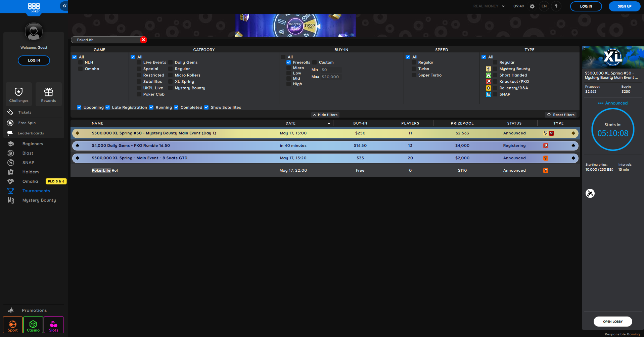Open the Tournaments lobby menu item
Screen dimensions: 644x337
pyautogui.click(x=36, y=191)
